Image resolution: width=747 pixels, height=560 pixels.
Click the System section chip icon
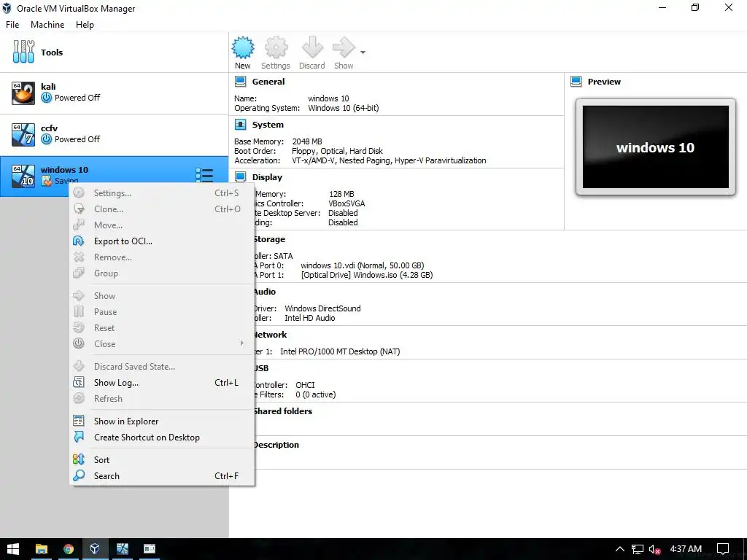tap(241, 125)
